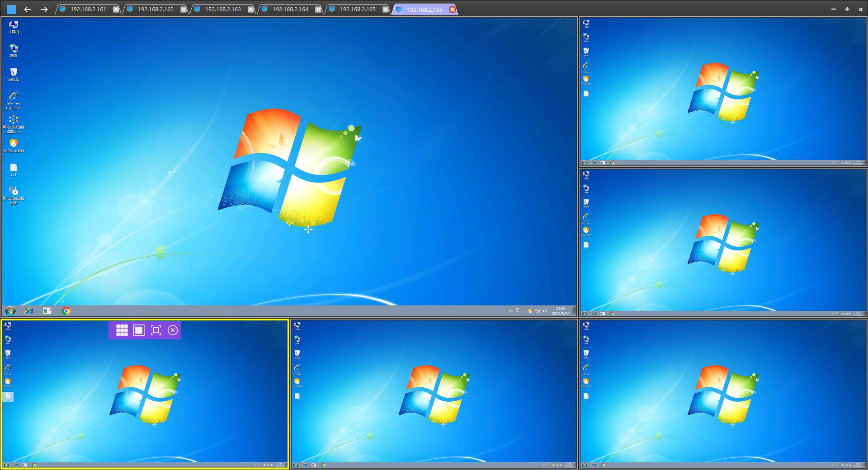
Task: Show hidden tray icons in the large session
Action: coord(523,311)
